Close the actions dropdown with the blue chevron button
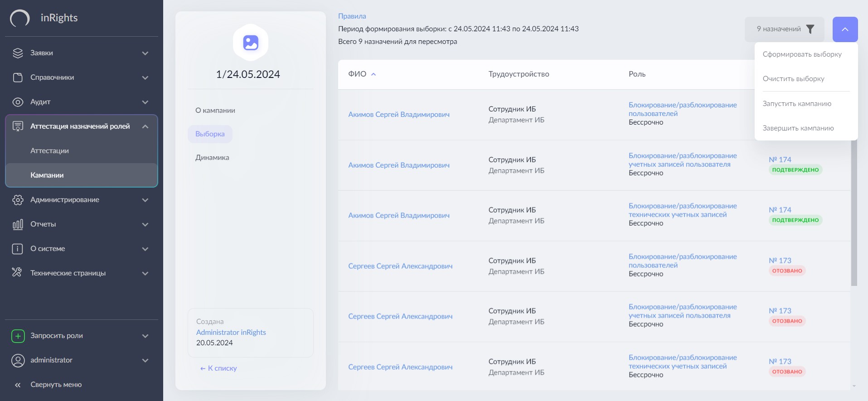 point(845,29)
